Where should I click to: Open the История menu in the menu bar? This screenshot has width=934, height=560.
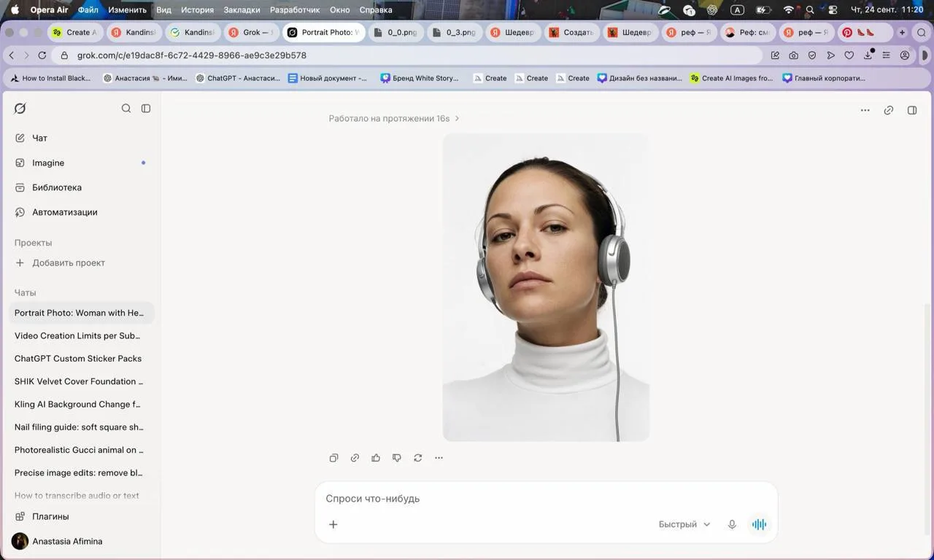point(197,10)
